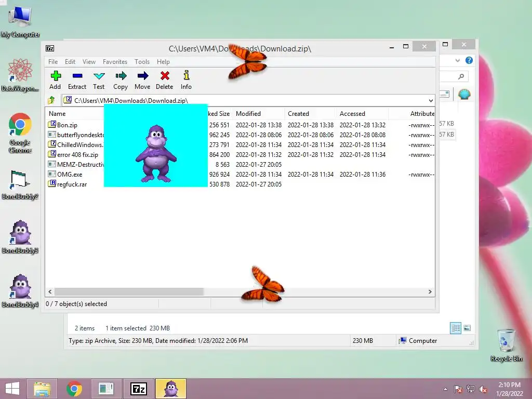Launch Google Chrome desktop shortcut
This screenshot has width=532, height=399.
tap(20, 133)
